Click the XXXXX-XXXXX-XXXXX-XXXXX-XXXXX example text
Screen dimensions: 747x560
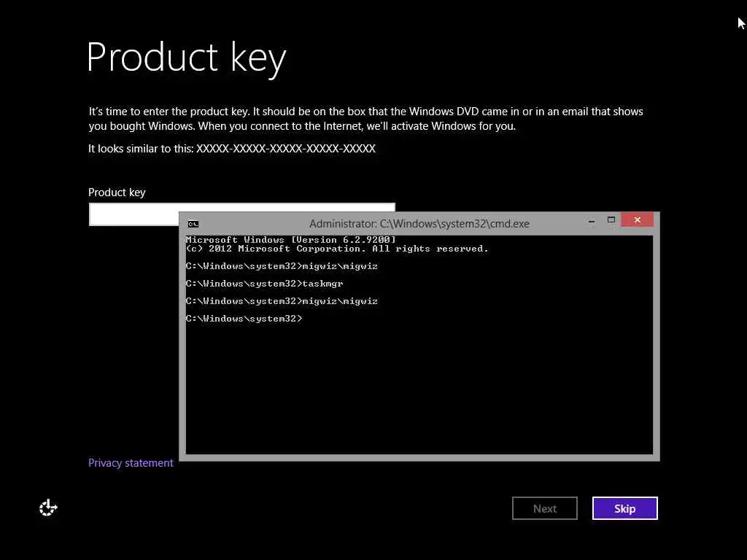point(286,149)
